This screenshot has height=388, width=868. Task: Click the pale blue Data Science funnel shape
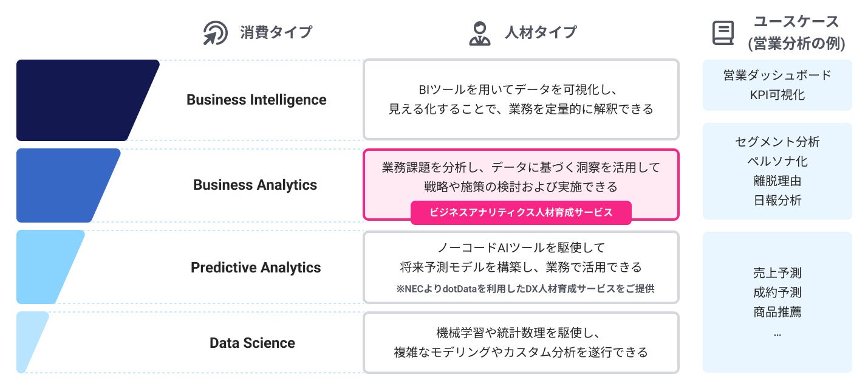[x=30, y=342]
